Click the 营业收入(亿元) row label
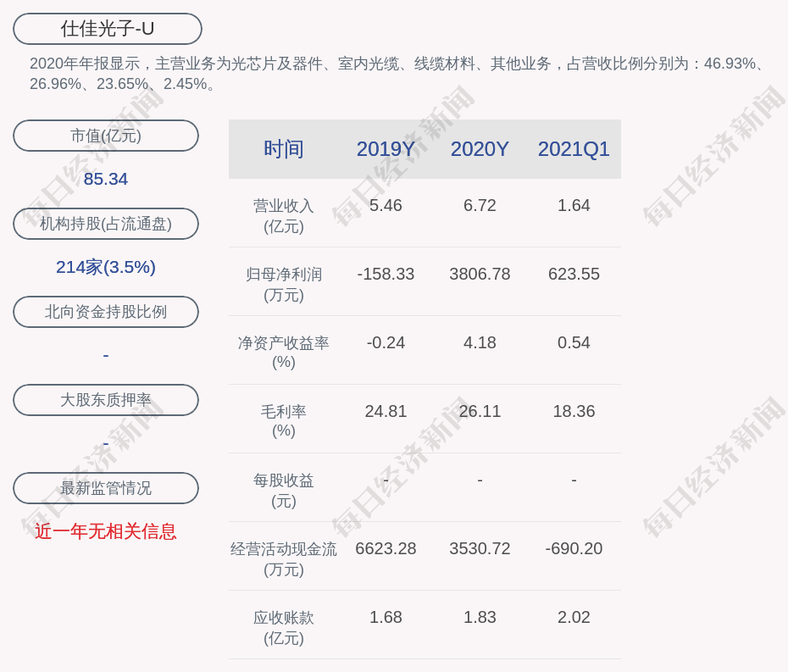Image resolution: width=788 pixels, height=672 pixels. click(x=284, y=215)
